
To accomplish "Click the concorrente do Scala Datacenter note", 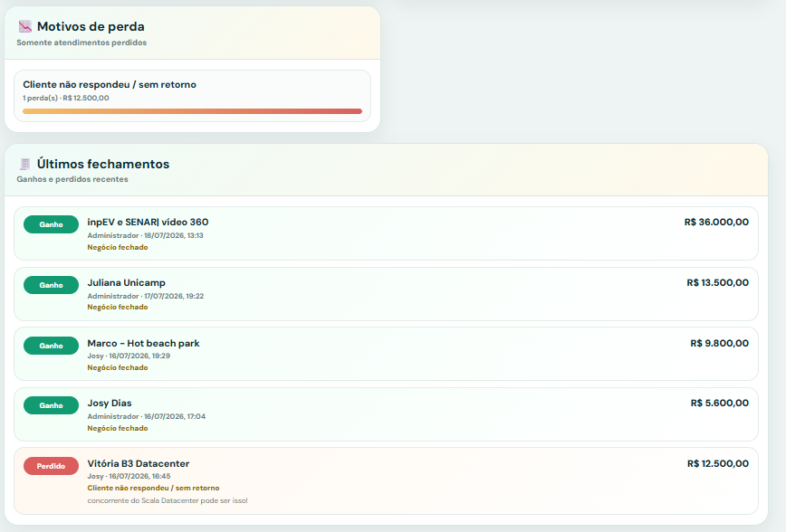I will [x=168, y=500].
